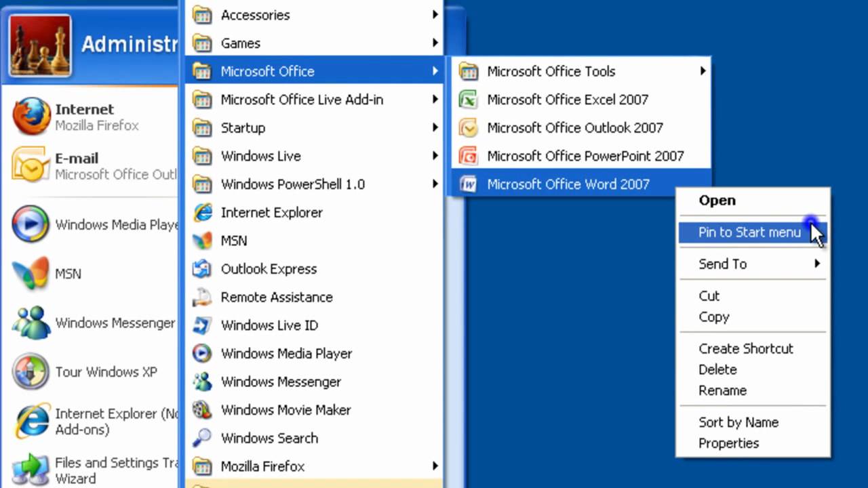
Task: Click the Tour Windows XP label
Action: pos(106,372)
